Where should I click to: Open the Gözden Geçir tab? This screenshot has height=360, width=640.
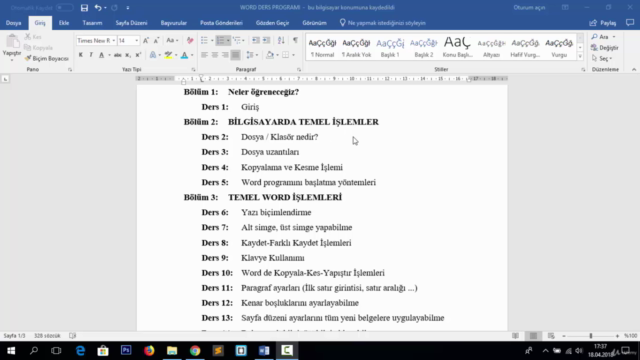click(x=272, y=23)
